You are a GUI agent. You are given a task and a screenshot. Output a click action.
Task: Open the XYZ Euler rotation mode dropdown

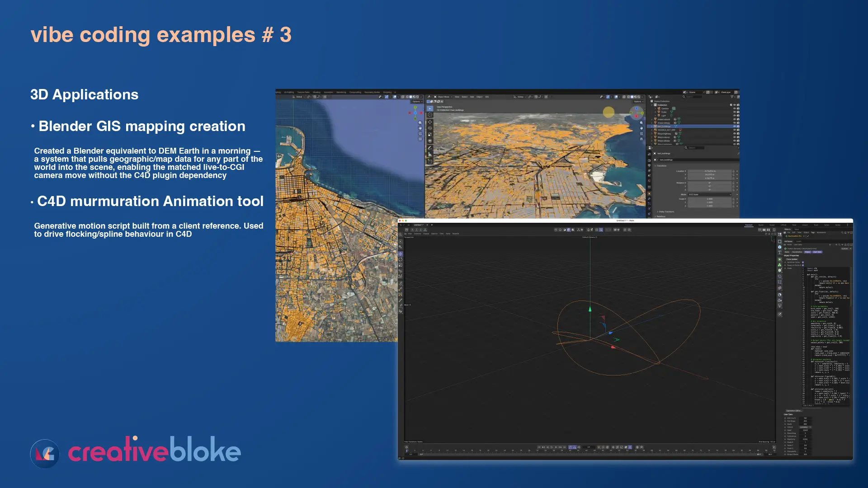coord(710,195)
